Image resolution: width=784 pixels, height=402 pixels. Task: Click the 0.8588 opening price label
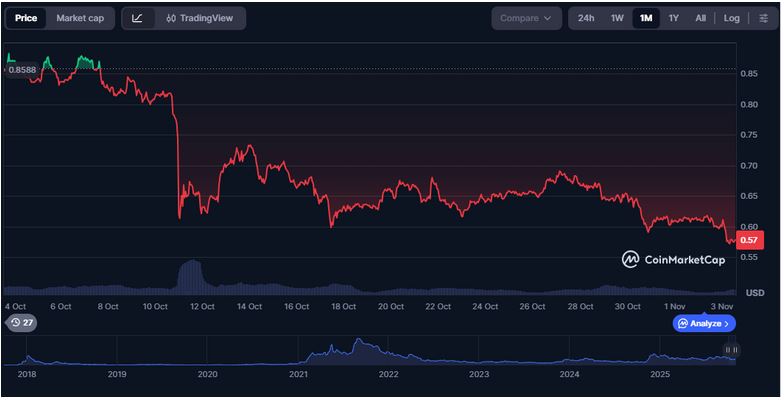[21, 70]
